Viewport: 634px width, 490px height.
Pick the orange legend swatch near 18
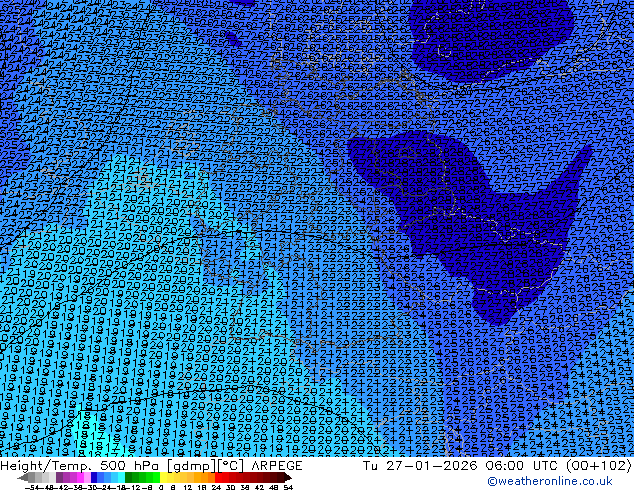tap(205, 478)
